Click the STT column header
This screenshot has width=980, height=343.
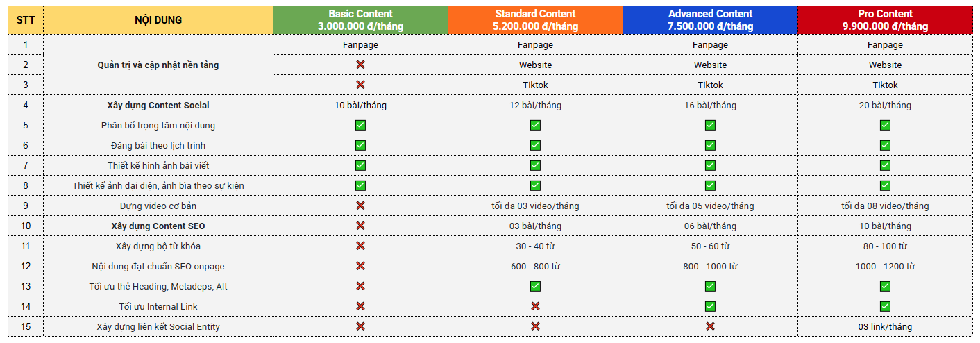click(26, 20)
